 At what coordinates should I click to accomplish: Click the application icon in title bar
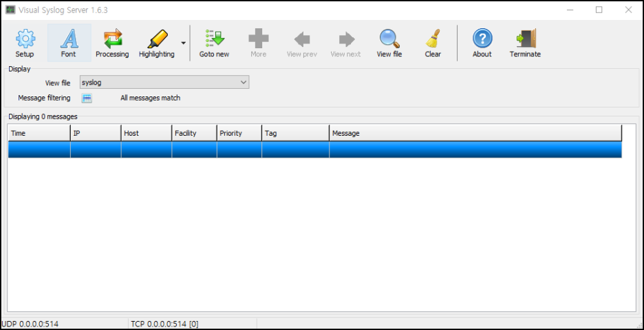10,10
